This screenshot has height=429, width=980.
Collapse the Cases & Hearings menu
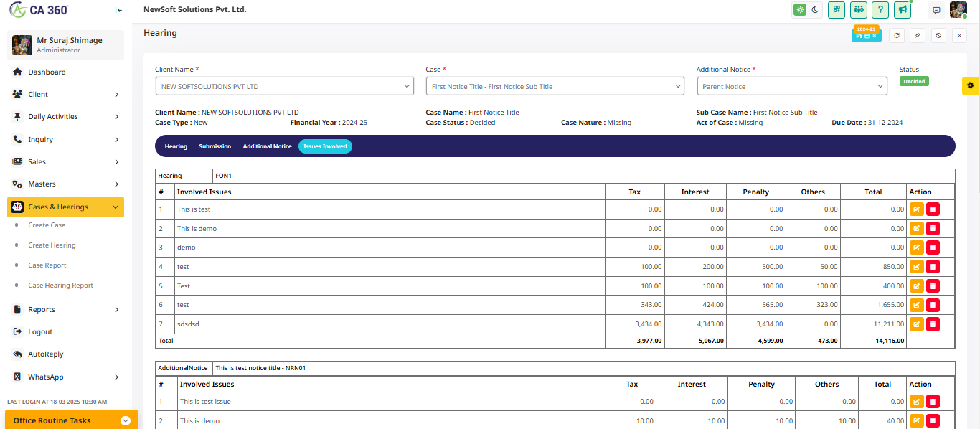pyautogui.click(x=66, y=207)
